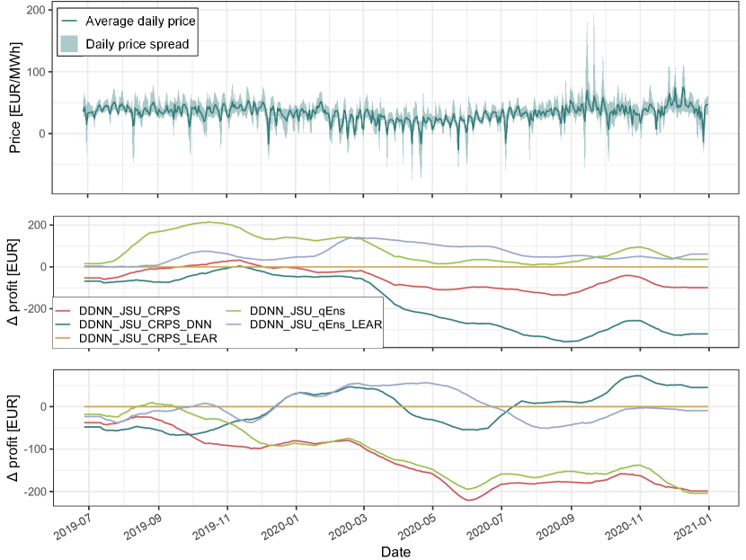Screen dimensions: 746x560
Task: Click the 2019-09 date tick label
Action: pyautogui.click(x=144, y=527)
